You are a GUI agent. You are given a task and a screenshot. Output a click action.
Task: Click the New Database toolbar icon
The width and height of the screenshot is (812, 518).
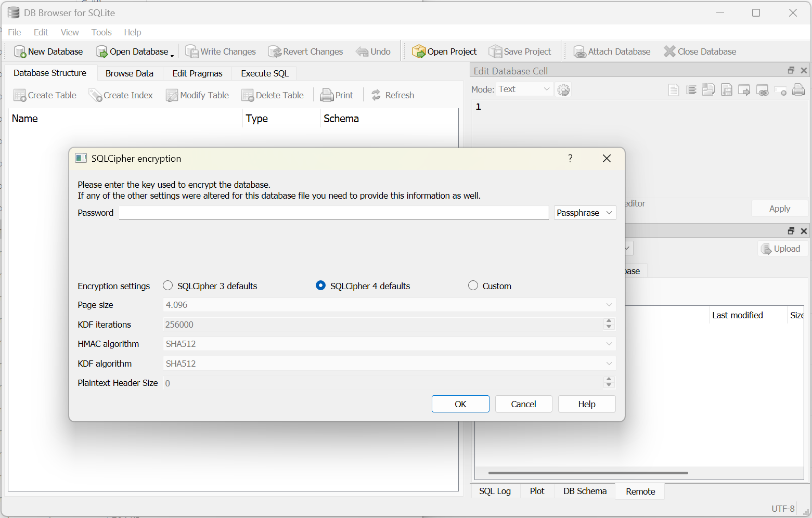coord(20,51)
